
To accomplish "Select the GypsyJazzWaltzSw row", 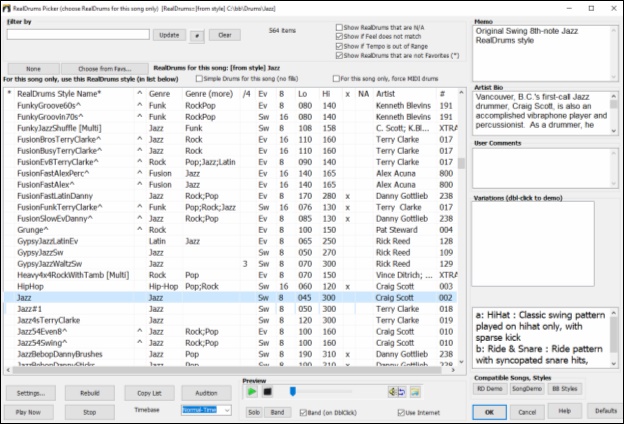I will pyautogui.click(x=230, y=264).
